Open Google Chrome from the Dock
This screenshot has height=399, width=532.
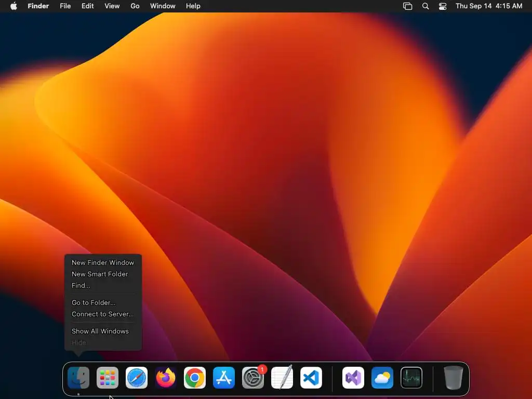195,378
